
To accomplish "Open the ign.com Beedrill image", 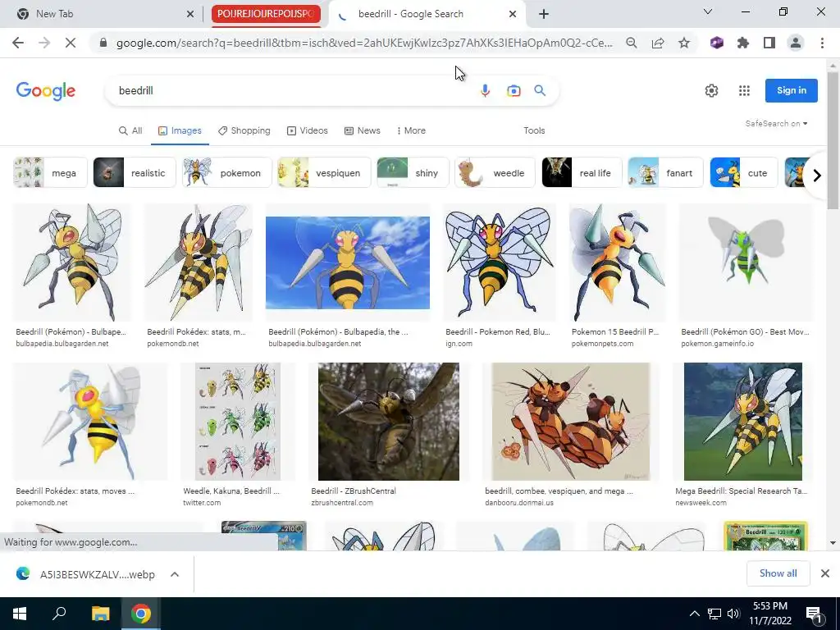I will (499, 262).
